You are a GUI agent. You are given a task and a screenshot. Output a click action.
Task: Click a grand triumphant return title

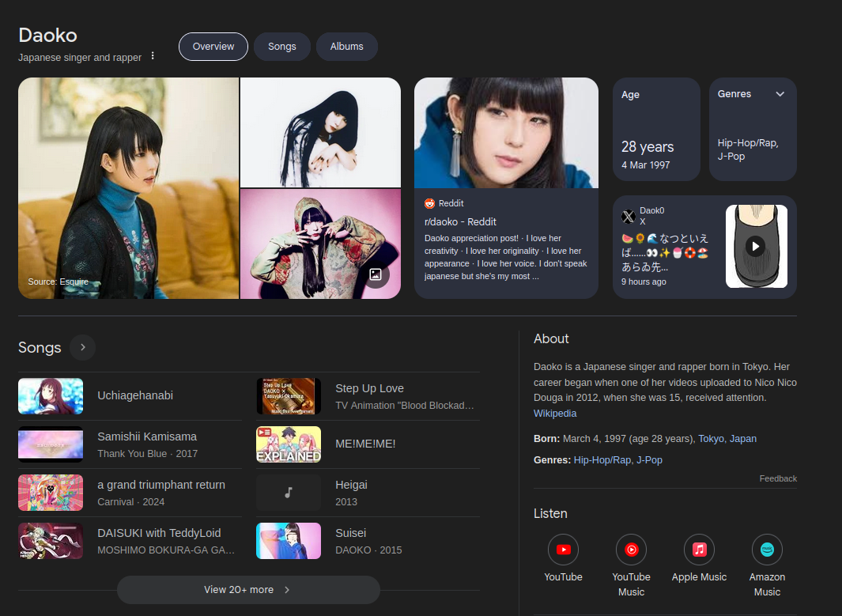[161, 485]
